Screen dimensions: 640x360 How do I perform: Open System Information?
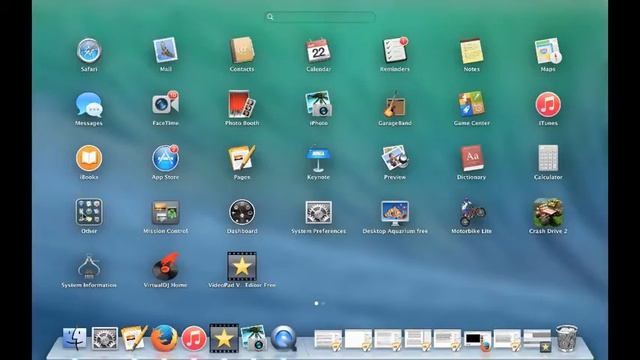coord(89,266)
